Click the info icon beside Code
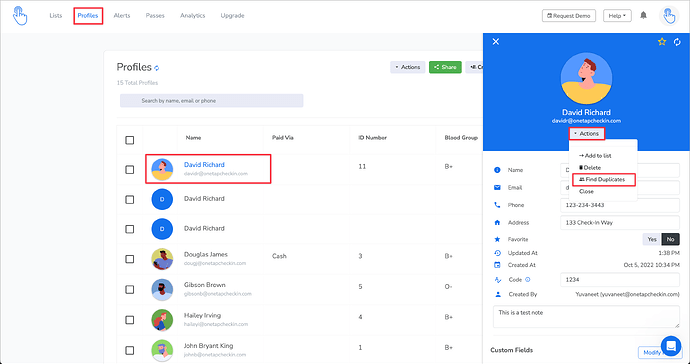 (x=528, y=279)
